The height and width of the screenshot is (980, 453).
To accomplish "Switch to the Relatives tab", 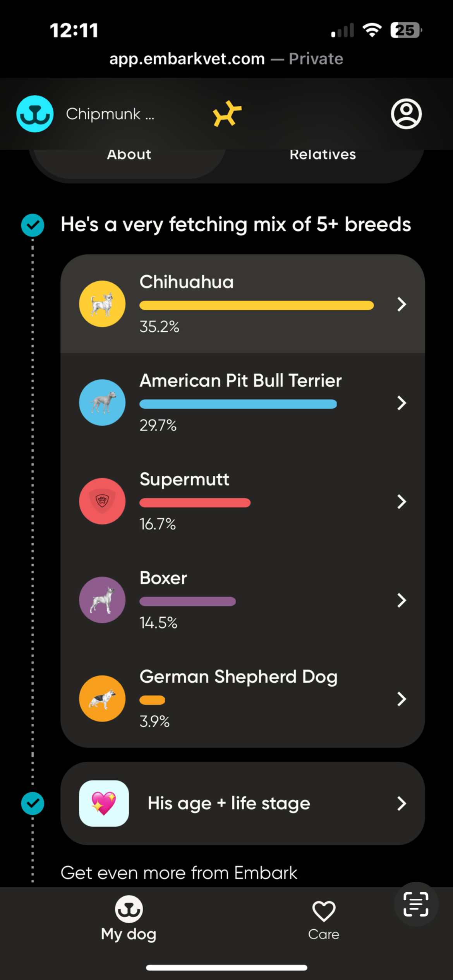I will (x=323, y=155).
